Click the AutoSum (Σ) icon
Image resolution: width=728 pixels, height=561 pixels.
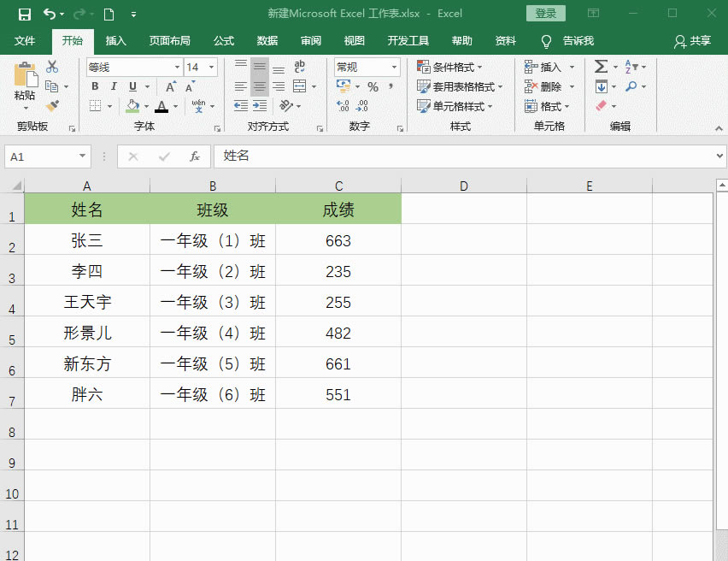click(600, 67)
